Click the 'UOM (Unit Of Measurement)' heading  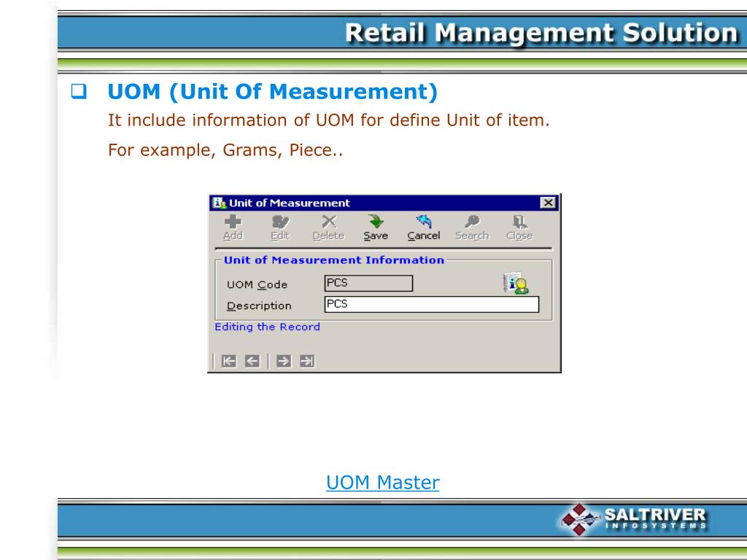[x=273, y=91]
